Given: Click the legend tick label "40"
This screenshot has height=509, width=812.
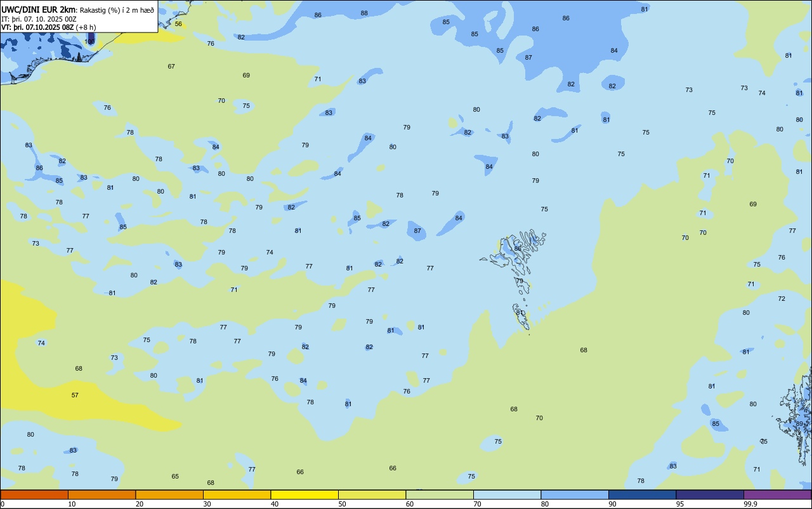Looking at the screenshot, I should pos(274,504).
